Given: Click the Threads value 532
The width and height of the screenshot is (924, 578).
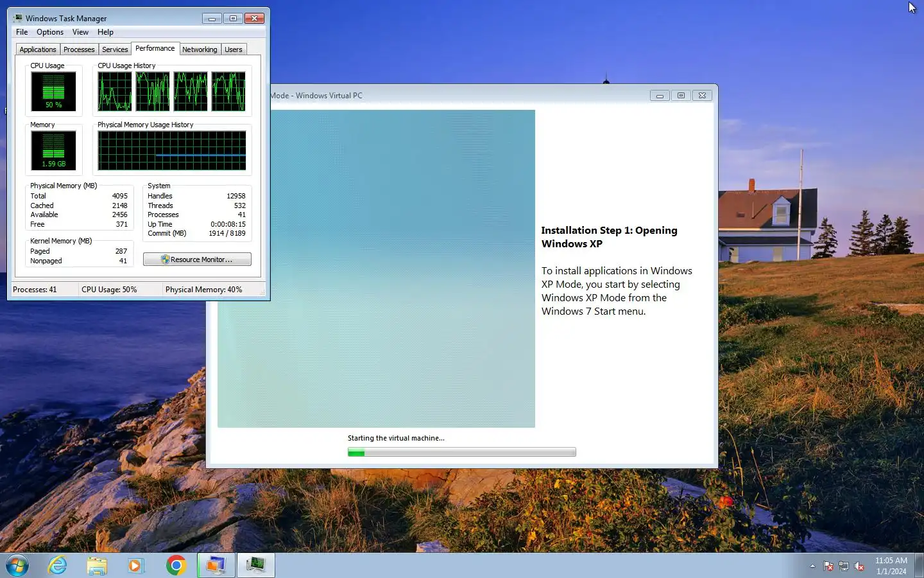Looking at the screenshot, I should click(x=240, y=206).
